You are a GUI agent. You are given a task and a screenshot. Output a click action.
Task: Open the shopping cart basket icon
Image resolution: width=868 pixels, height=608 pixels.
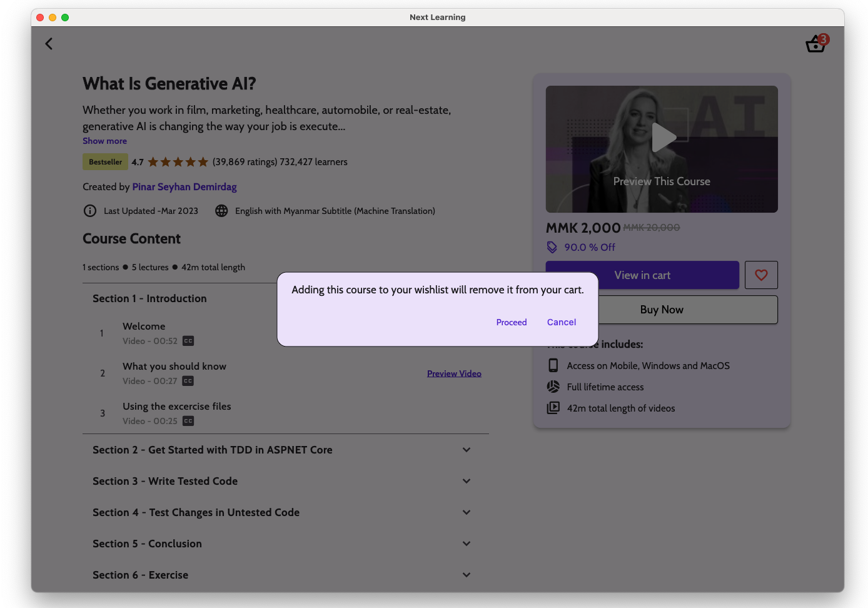[x=815, y=44]
